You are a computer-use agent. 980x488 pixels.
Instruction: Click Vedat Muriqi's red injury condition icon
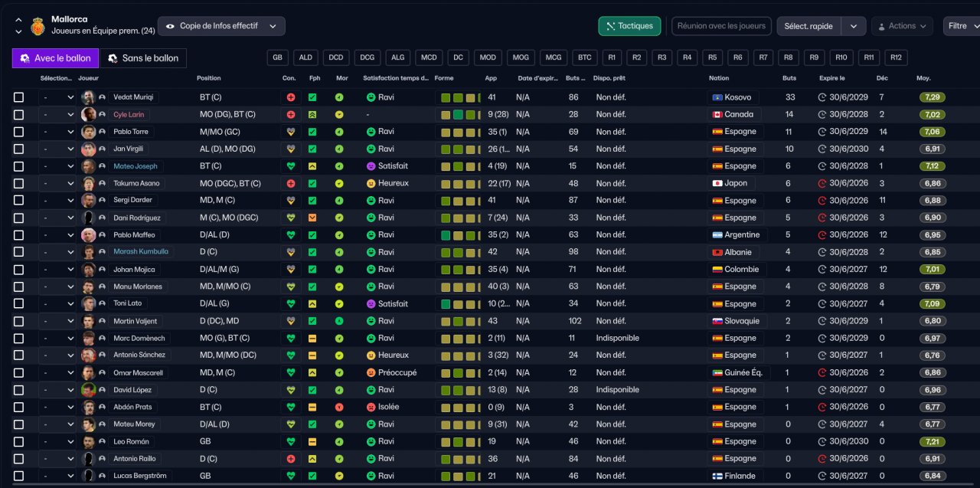point(291,97)
